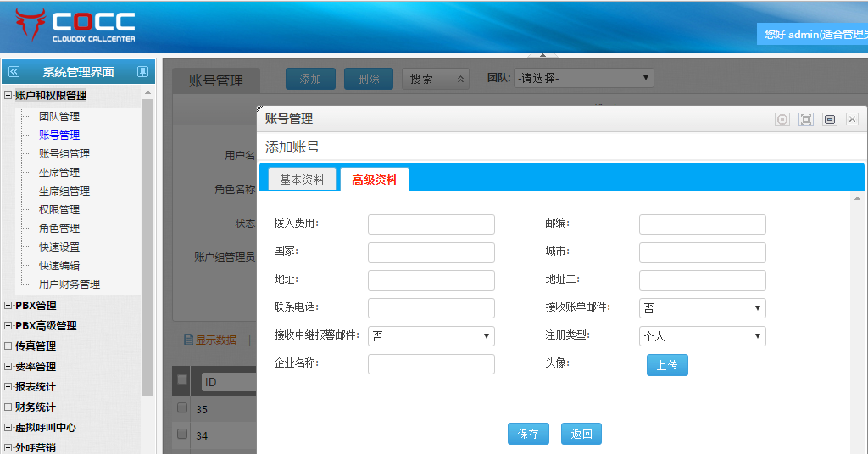The image size is (868, 454).
Task: Collapse sidebar with double-arrow icon
Action: (14, 72)
